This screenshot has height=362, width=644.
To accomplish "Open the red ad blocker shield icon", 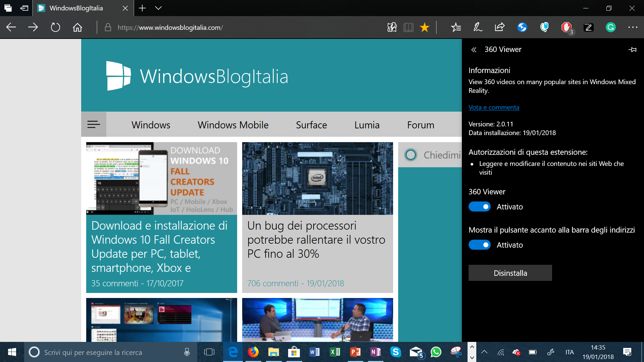I will tap(567, 27).
